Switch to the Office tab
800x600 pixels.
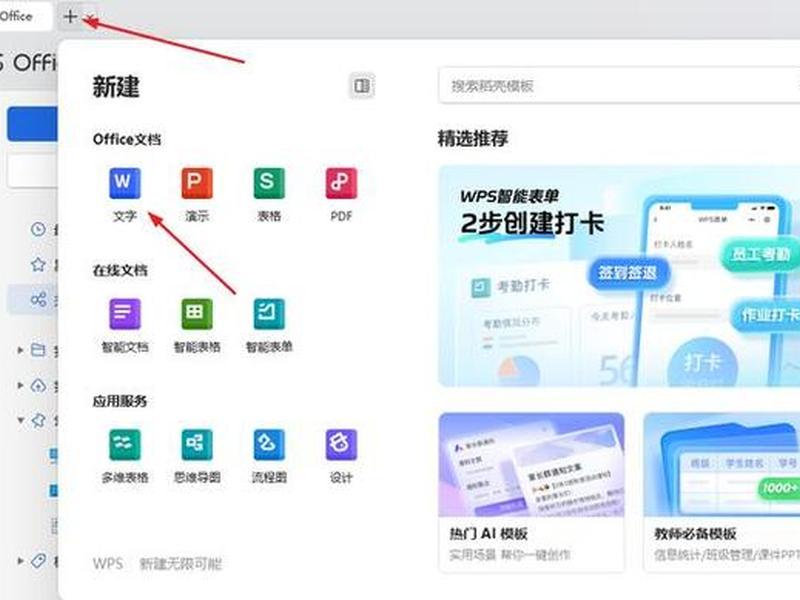click(25, 16)
